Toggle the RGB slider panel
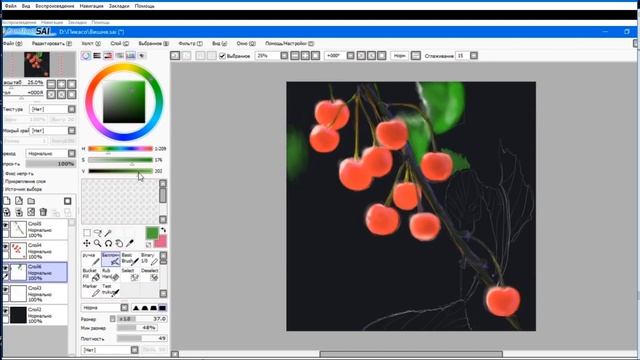 [97, 56]
